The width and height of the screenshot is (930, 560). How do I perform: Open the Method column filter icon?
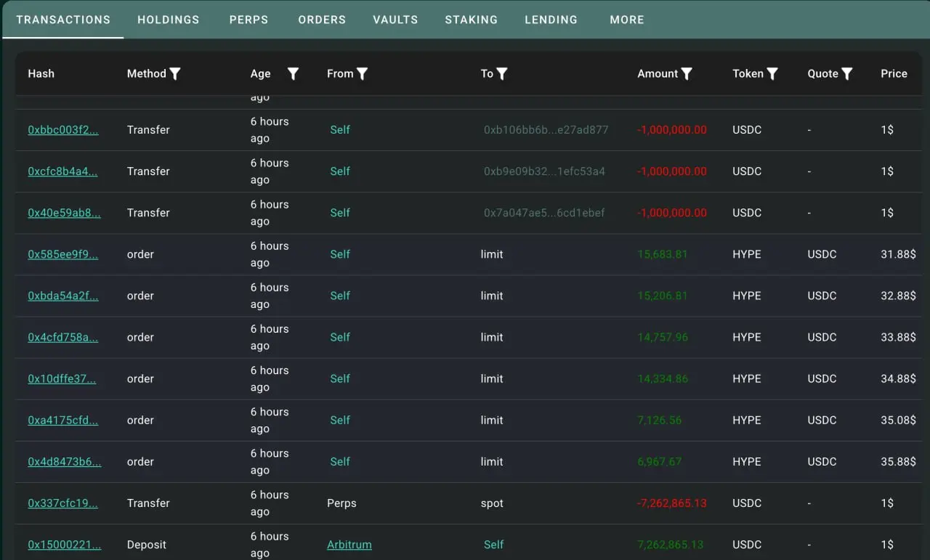[x=174, y=73]
